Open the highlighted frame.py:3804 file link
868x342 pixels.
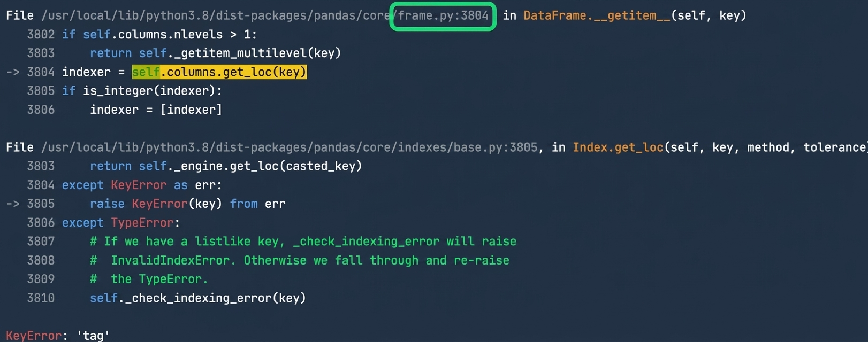tap(443, 16)
